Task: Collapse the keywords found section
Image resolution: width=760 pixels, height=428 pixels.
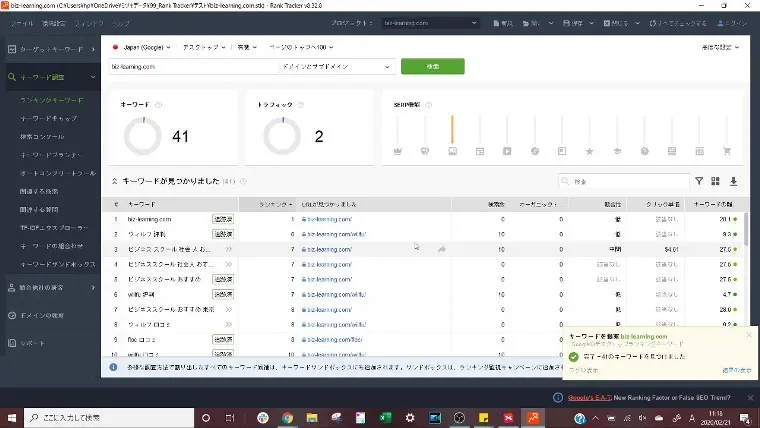Action: point(115,181)
